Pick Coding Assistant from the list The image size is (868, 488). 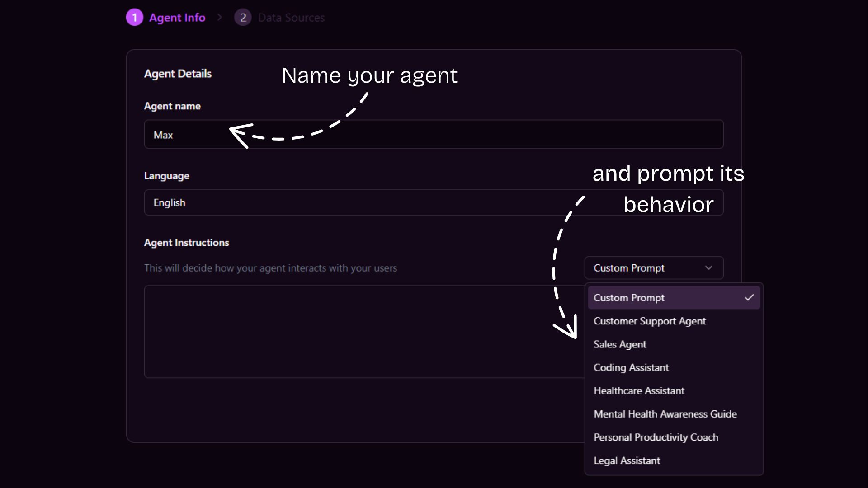point(631,367)
